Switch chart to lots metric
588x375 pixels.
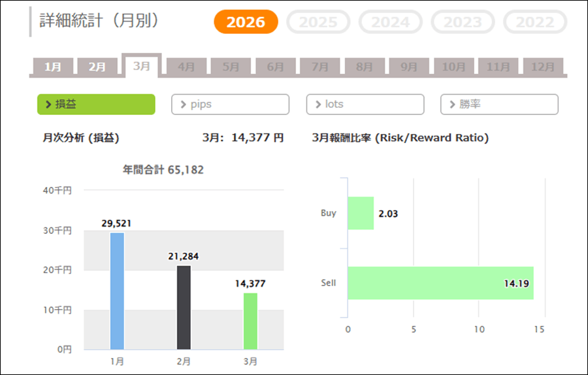365,105
